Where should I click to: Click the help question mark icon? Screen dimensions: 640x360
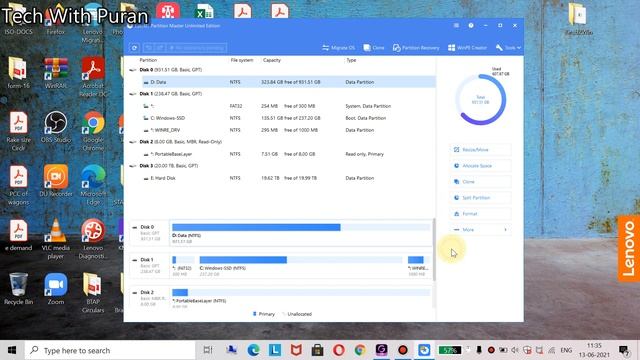[471, 25]
